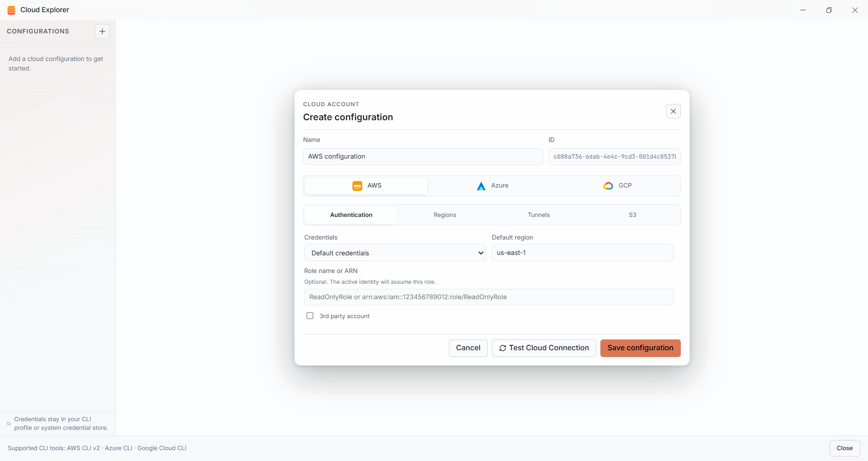Click 'Add a cloud configuration to get started.' text
Viewport: 868px width, 461px height.
click(x=56, y=64)
